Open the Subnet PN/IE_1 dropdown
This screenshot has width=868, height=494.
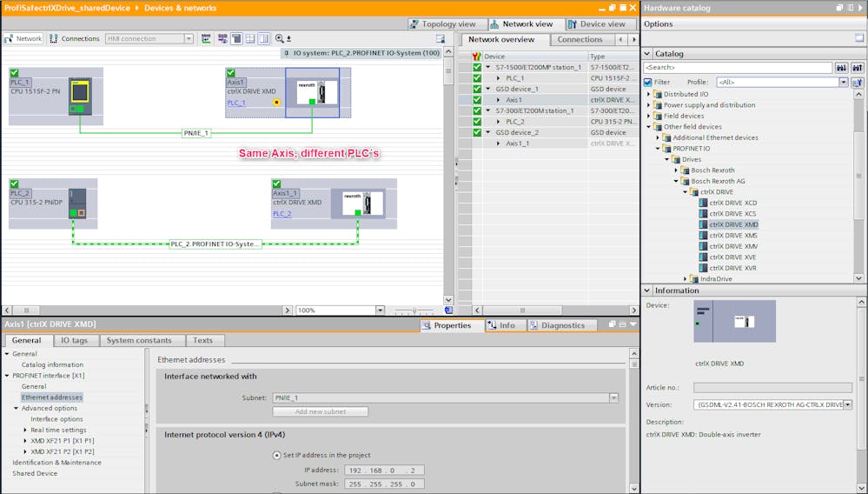613,397
